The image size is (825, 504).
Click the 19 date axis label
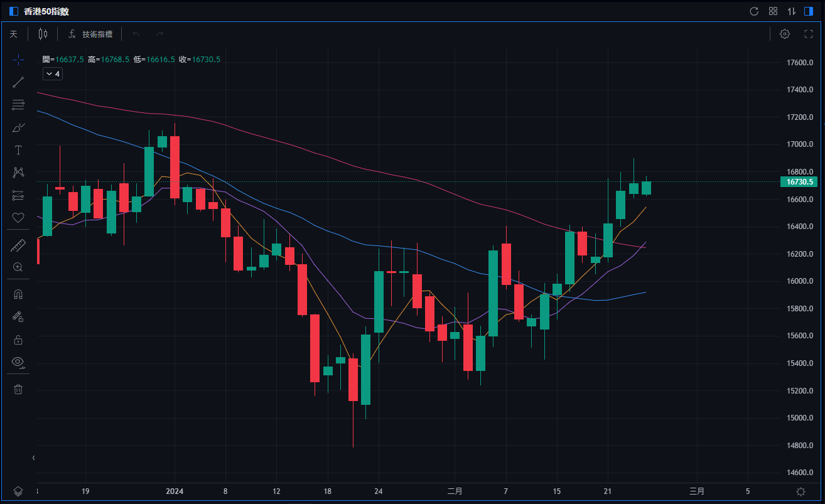[85, 491]
